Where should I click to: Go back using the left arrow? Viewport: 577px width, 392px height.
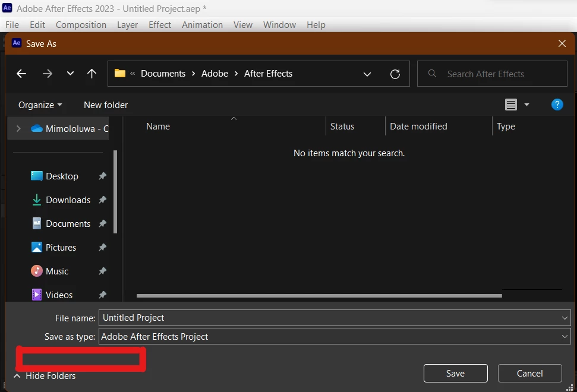(x=21, y=74)
